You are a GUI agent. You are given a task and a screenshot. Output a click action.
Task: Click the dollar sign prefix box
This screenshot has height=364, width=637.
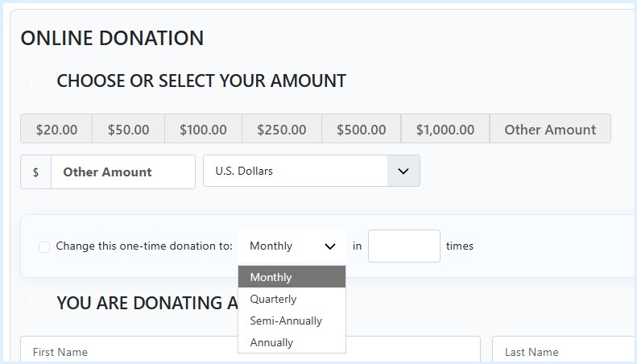[x=35, y=172]
